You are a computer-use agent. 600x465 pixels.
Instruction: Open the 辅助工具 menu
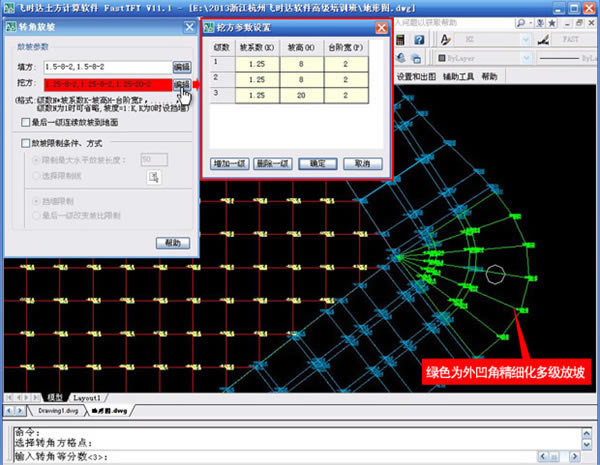click(458, 77)
